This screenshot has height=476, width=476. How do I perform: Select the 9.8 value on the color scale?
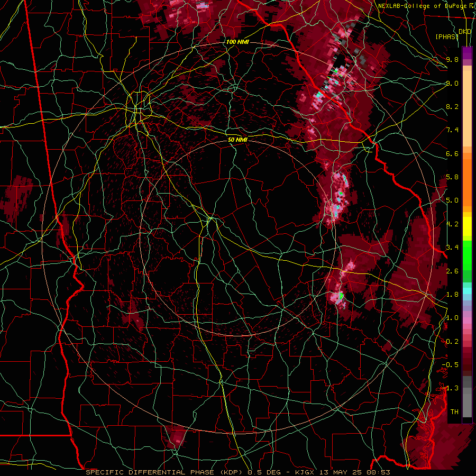click(452, 59)
